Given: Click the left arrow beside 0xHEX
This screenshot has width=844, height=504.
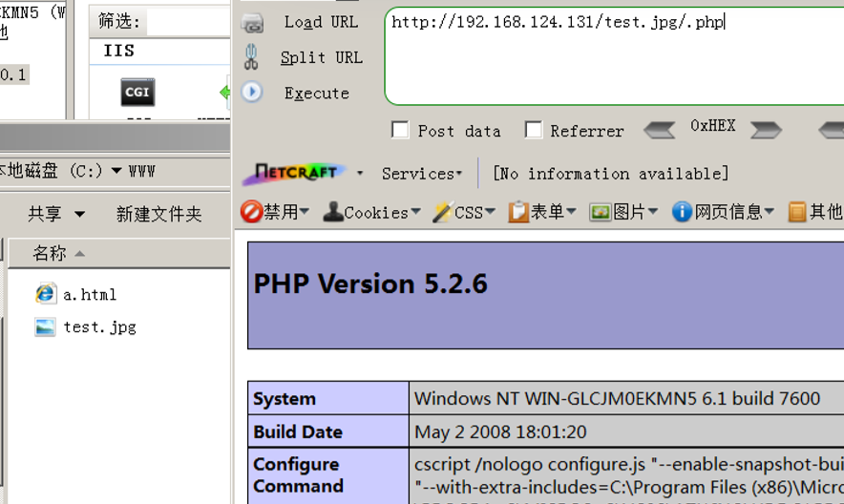Looking at the screenshot, I should 660,130.
